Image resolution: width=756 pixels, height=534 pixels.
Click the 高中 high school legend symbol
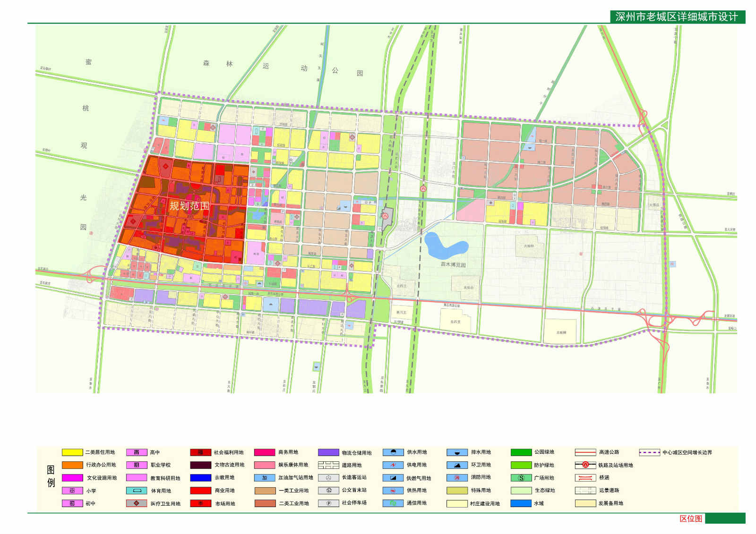tap(137, 452)
